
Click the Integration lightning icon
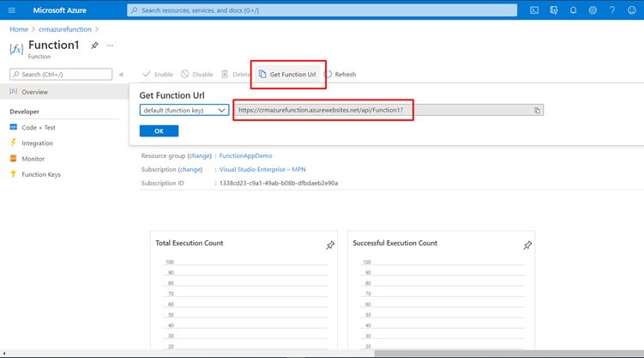(14, 143)
